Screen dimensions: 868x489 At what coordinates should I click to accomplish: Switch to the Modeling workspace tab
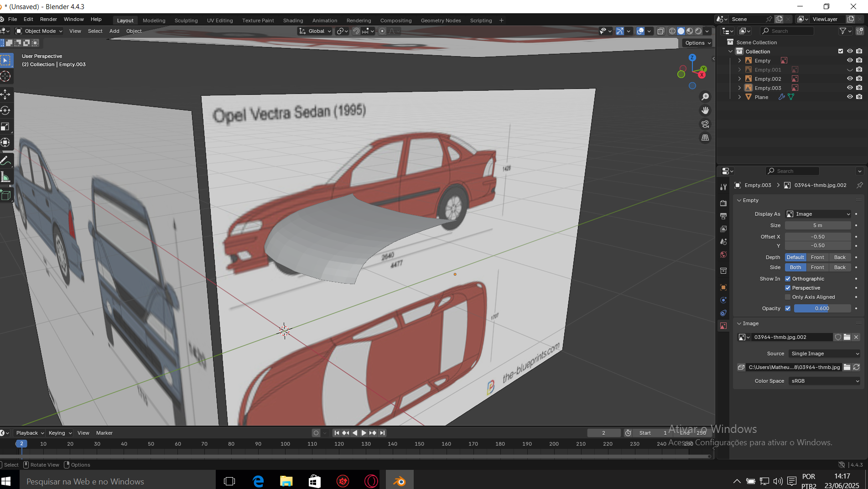[154, 21]
